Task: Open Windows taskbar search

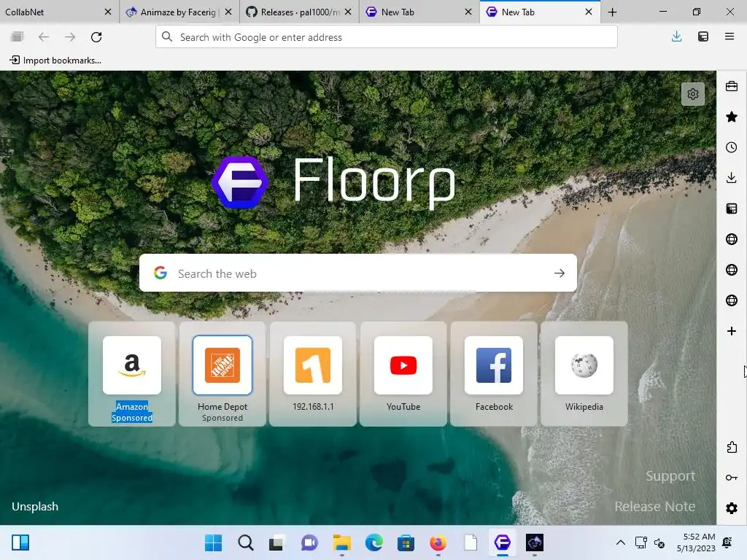Action: (x=246, y=542)
